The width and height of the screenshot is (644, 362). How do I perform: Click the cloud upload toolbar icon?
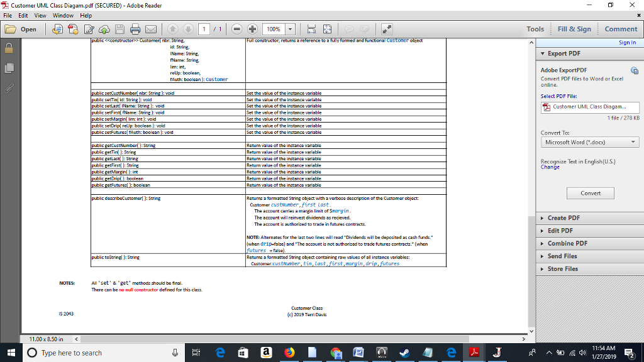[104, 29]
